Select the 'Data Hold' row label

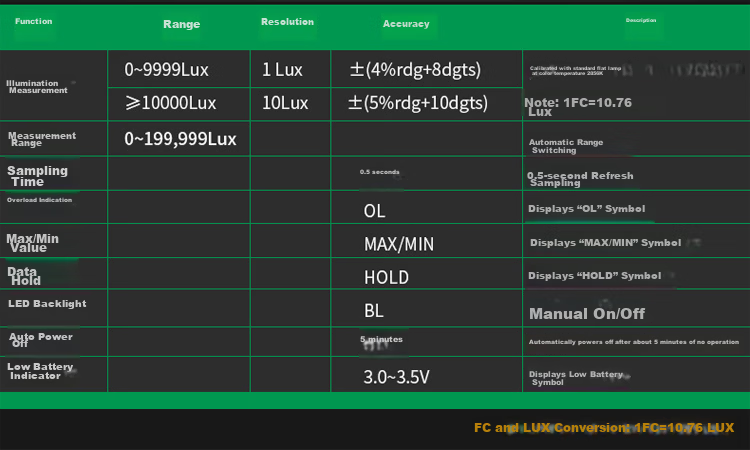(24, 276)
